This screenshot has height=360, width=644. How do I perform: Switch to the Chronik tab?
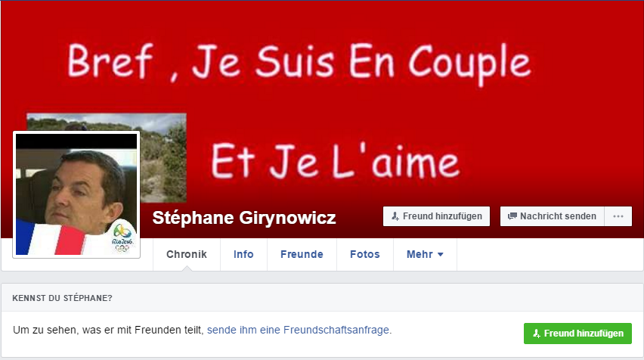[x=187, y=254]
